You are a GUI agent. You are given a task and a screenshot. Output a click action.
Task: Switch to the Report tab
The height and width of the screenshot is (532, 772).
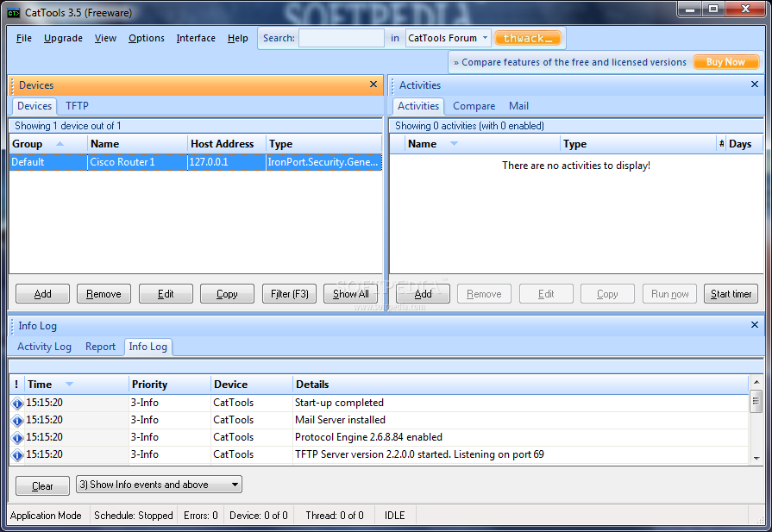(x=100, y=347)
